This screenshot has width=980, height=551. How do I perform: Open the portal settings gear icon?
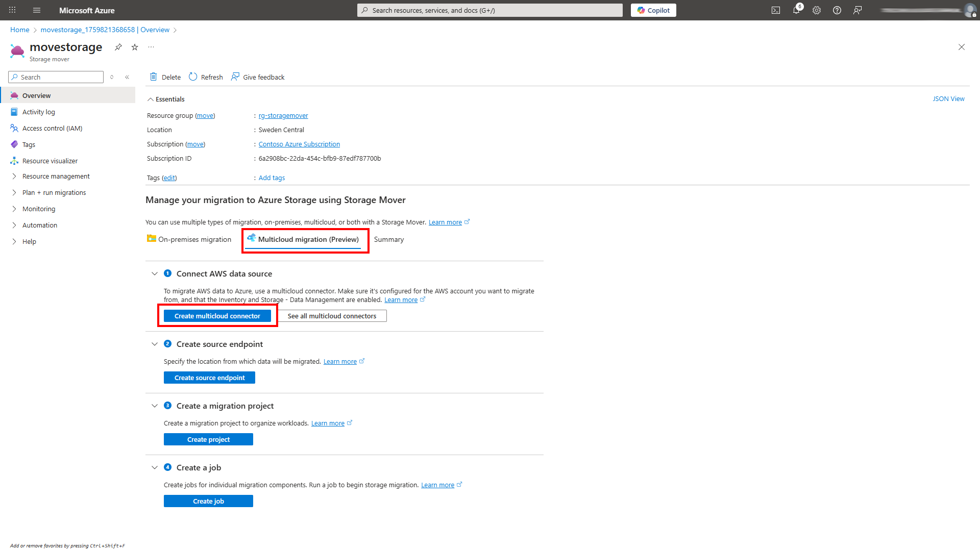[x=817, y=10]
